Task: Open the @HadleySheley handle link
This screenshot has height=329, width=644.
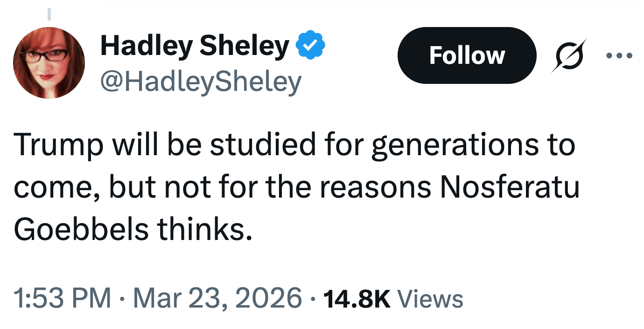Action: pos(201,82)
